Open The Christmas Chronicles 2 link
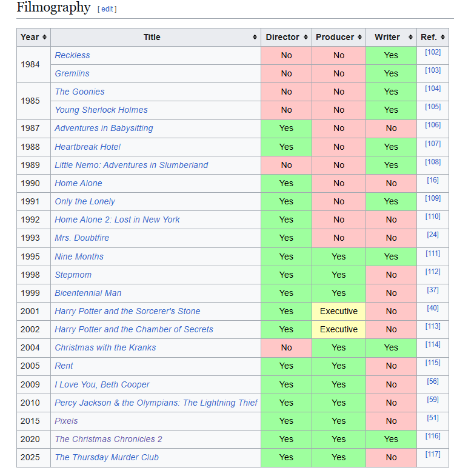Screen dimensions: 454x476 (108, 439)
